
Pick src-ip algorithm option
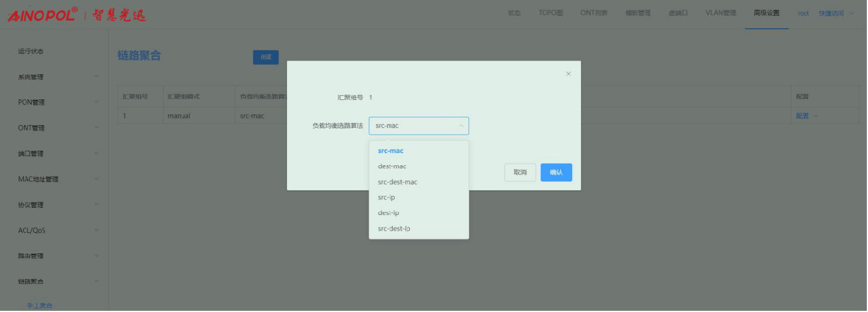(386, 198)
